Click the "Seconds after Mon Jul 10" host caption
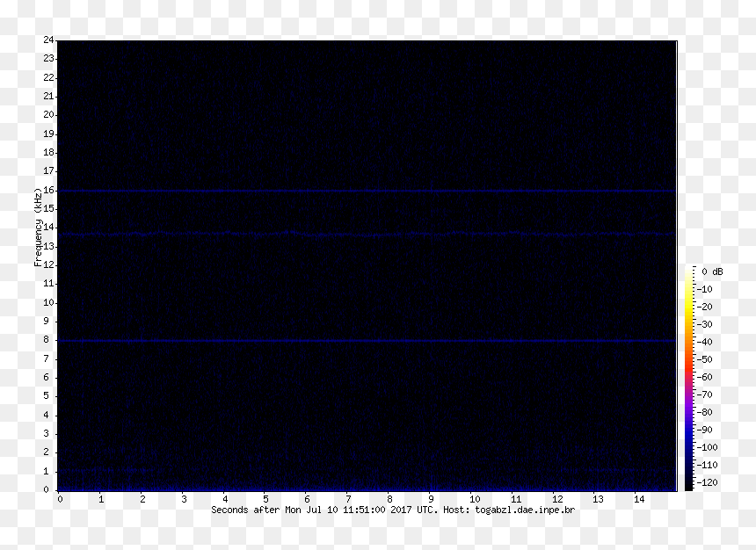Viewport: 756px width, 550px height. [393, 510]
